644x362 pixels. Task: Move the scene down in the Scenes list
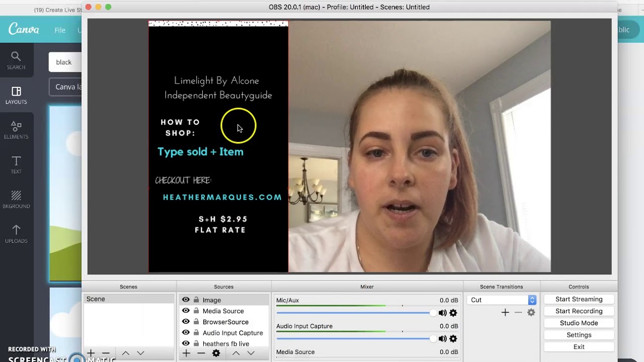[x=140, y=353]
